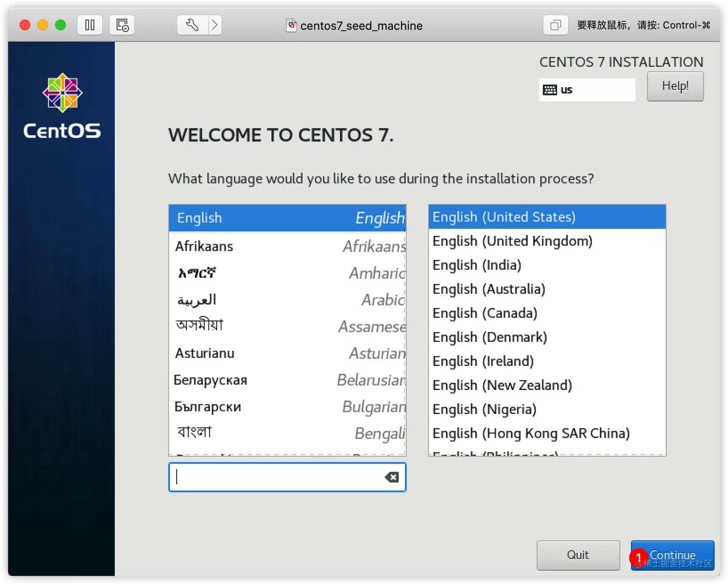The image size is (728, 584).
Task: Focus the language search input field
Action: [x=287, y=477]
